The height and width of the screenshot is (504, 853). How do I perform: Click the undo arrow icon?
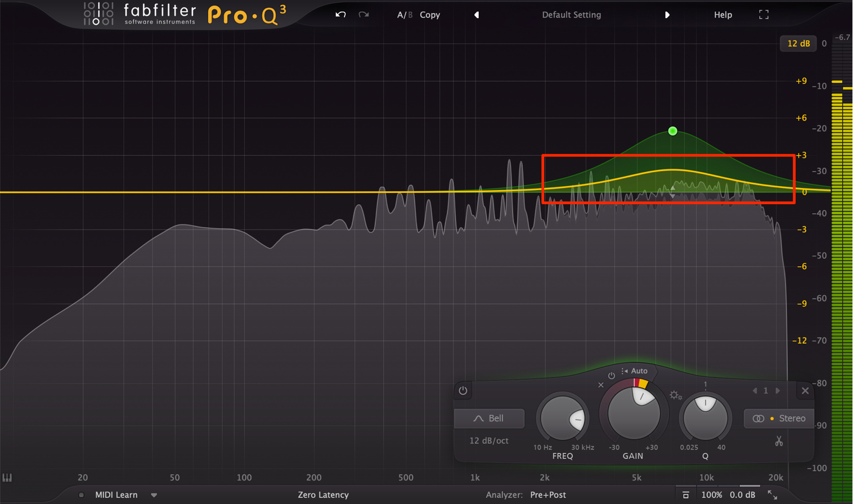click(340, 15)
